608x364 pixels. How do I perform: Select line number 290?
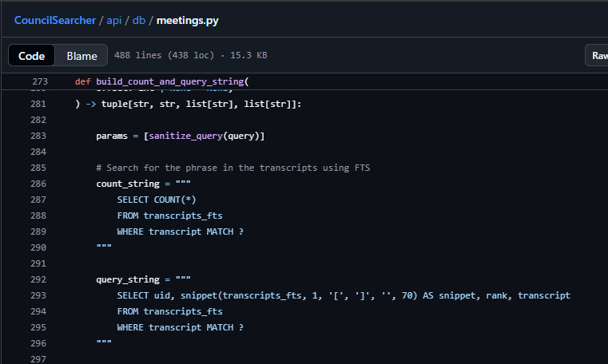click(x=38, y=247)
